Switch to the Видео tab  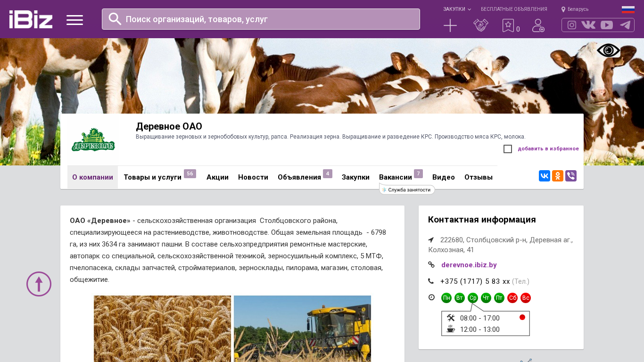point(444,177)
